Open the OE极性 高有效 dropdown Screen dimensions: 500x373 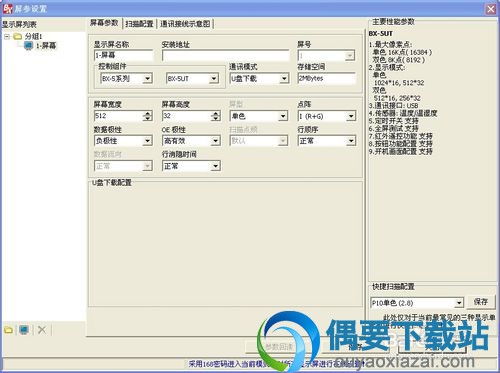(x=215, y=141)
